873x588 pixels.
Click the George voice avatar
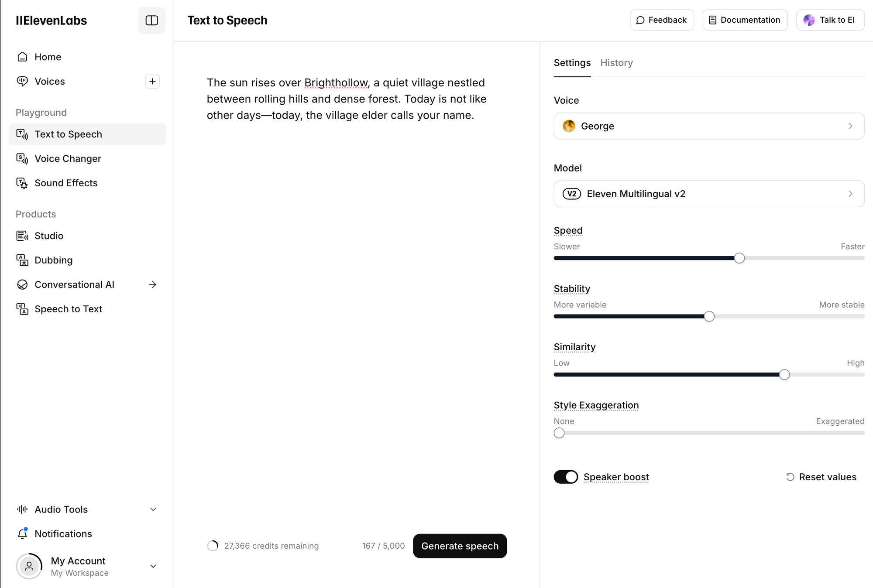pyautogui.click(x=569, y=126)
